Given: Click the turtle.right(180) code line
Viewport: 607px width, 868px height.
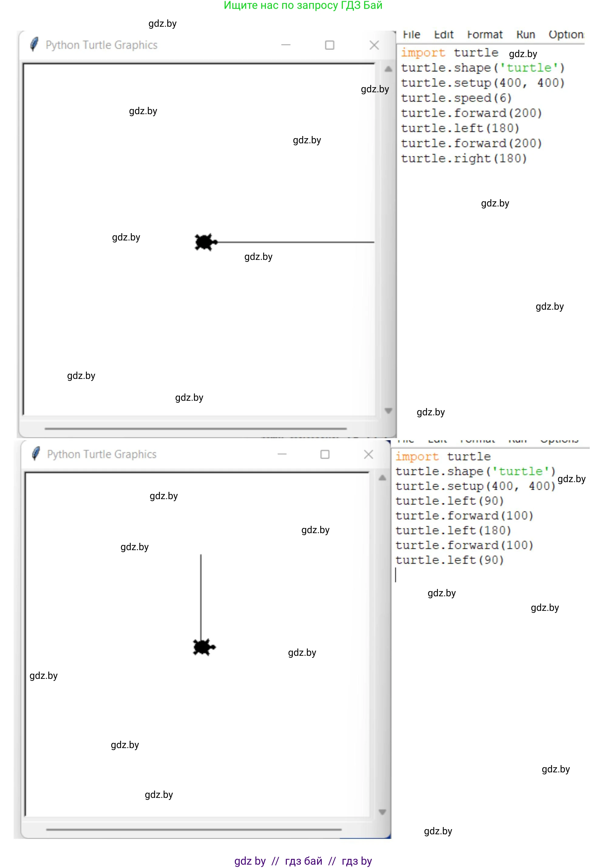Looking at the screenshot, I should tap(463, 158).
